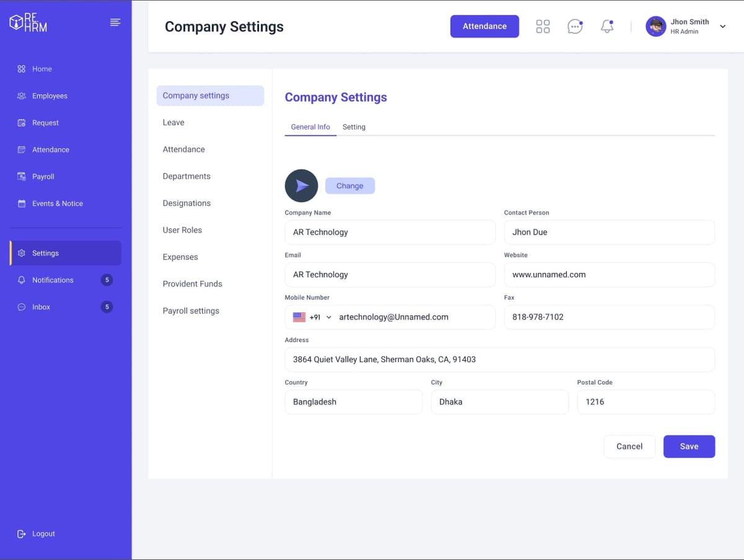Screen dimensions: 744x560
Task: Click the Change button next to company logo
Action: 350,185
